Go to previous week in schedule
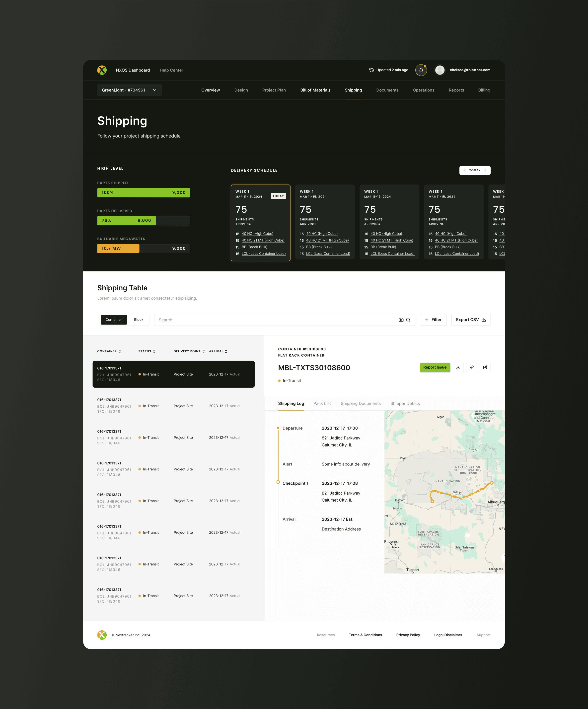This screenshot has width=588, height=709. tap(465, 171)
